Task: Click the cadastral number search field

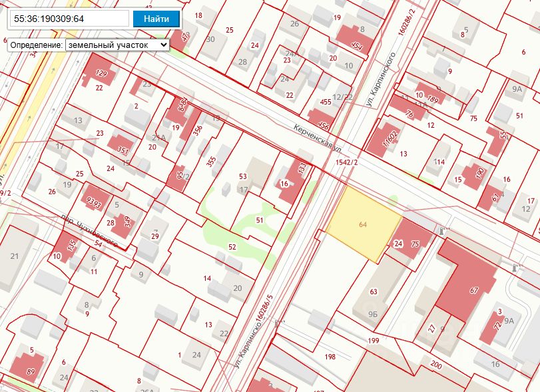Action: [69, 19]
